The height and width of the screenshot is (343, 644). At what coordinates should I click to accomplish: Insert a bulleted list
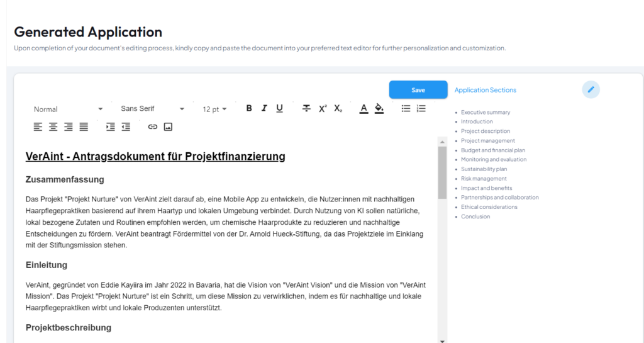pos(406,108)
